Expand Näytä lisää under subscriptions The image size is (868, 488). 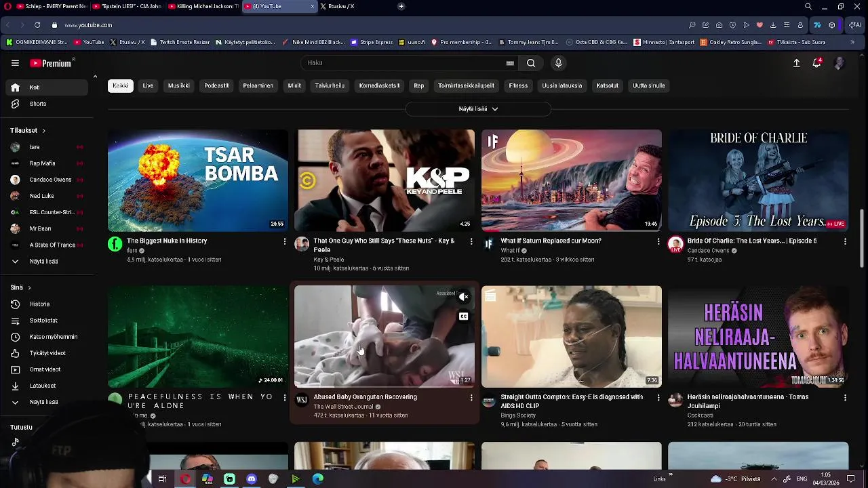(x=46, y=261)
